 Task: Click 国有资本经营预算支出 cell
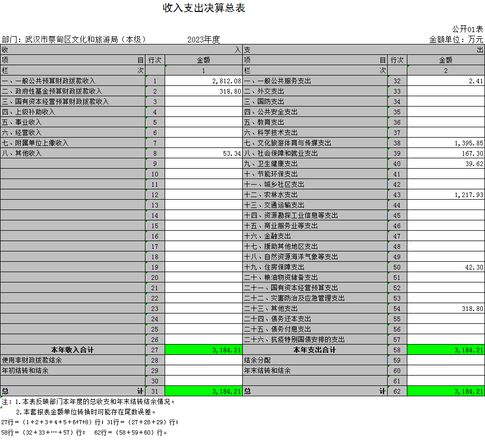315,288
